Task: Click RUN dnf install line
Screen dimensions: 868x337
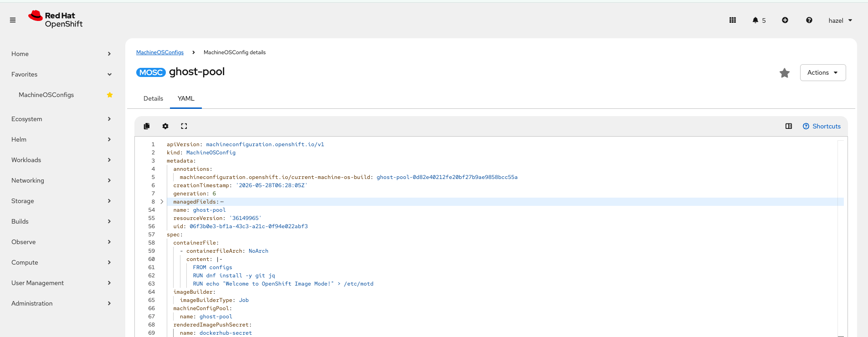Action: point(234,276)
